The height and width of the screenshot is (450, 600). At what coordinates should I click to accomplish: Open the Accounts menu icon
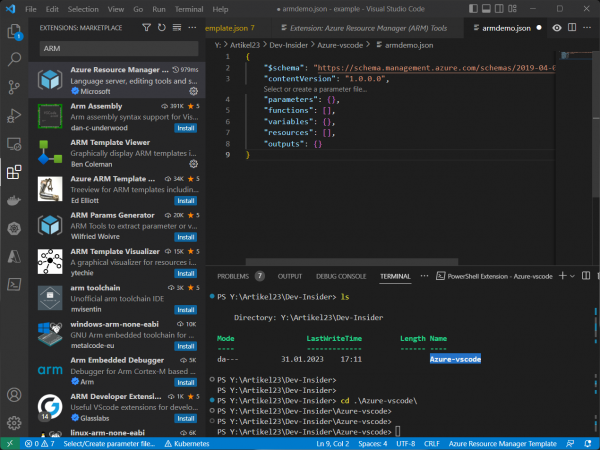coord(14,395)
